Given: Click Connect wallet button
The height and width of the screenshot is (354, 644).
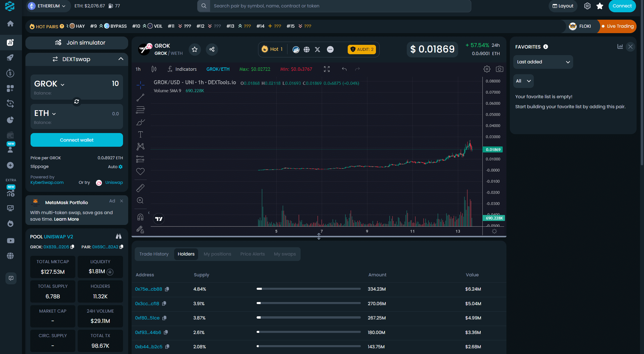Looking at the screenshot, I should click(x=77, y=140).
